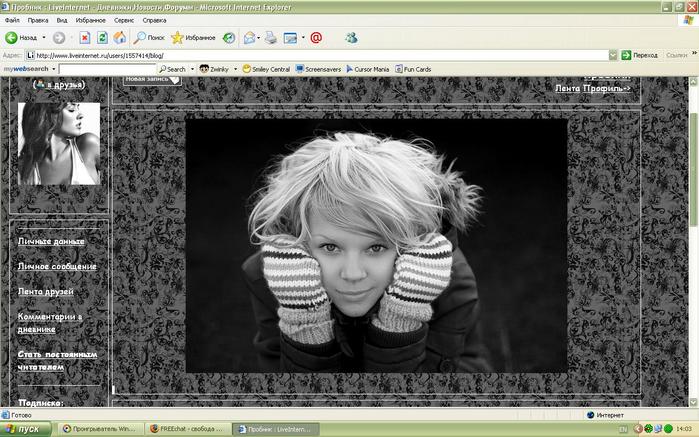Open the Search button dropdown arrow

[192, 69]
